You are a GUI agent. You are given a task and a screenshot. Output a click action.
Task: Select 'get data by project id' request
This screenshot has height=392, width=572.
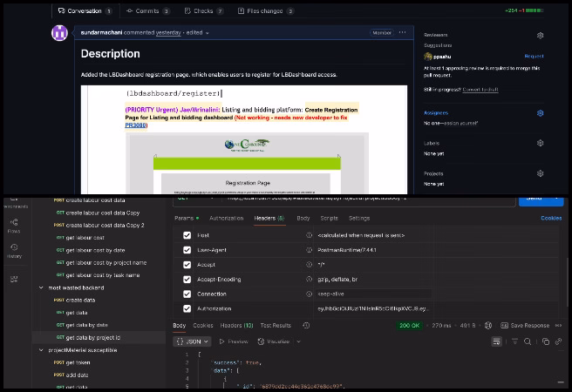coord(99,338)
